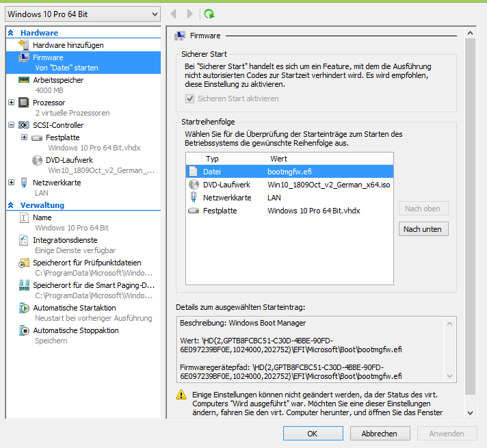Toggle Sicheren Start aktivieren checkbox

click(x=189, y=98)
